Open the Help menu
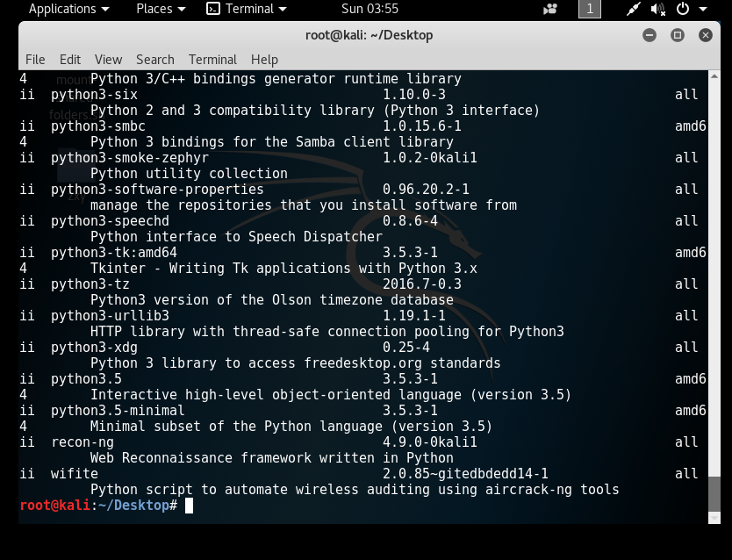 [264, 60]
